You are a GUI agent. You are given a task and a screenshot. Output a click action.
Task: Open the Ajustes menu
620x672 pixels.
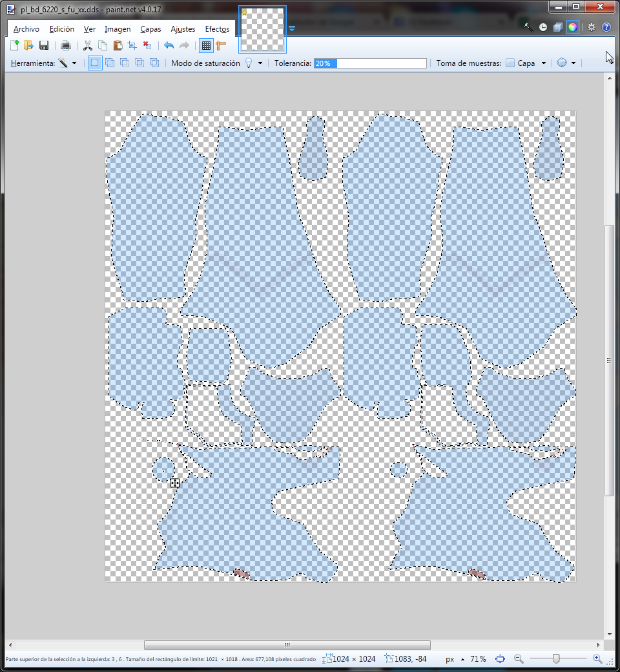coord(183,29)
